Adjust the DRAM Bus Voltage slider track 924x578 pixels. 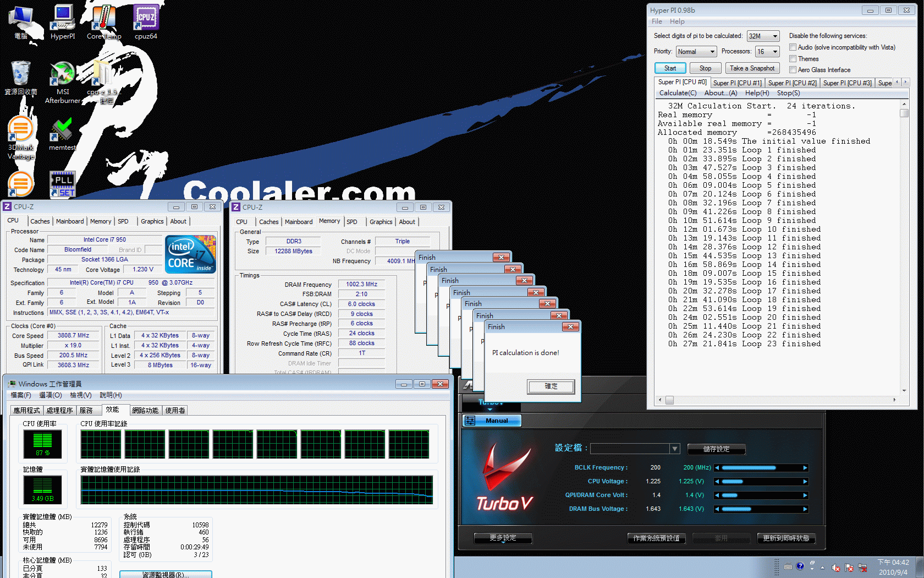[x=761, y=509]
